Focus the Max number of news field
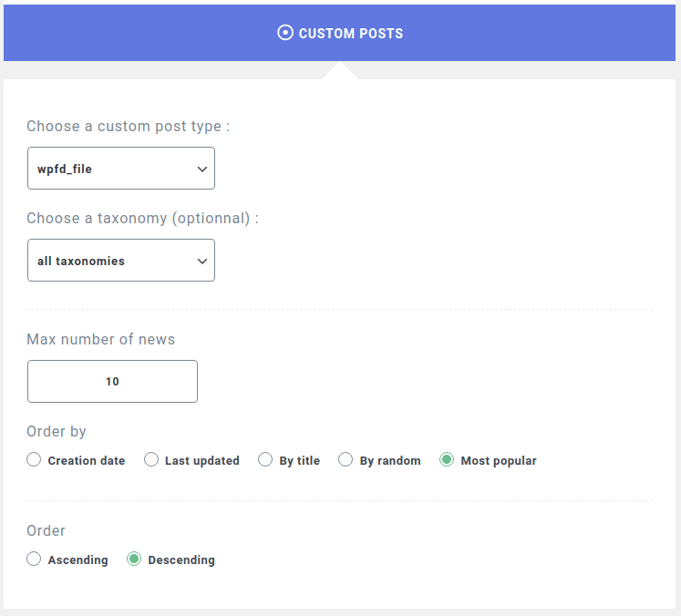The image size is (681, 616). pos(112,381)
